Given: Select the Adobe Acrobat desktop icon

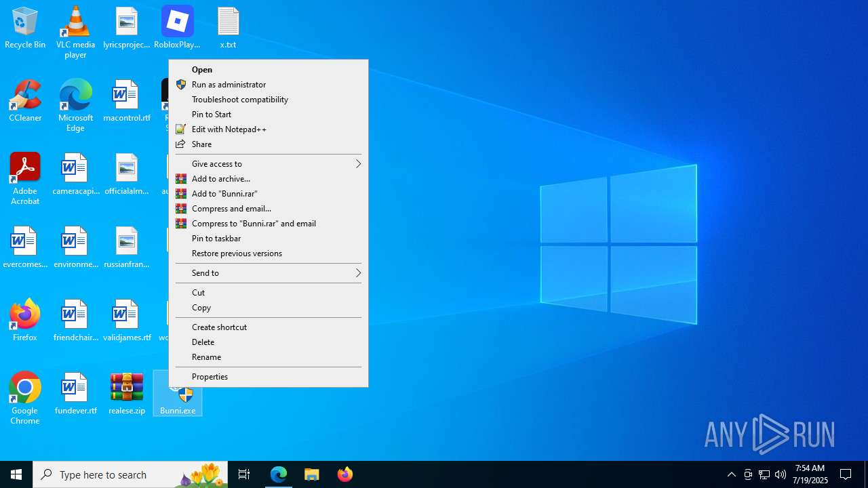Looking at the screenshot, I should point(25,178).
